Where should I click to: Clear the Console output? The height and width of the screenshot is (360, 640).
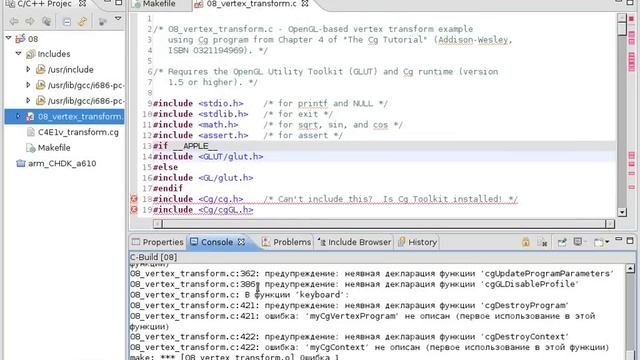click(542, 242)
